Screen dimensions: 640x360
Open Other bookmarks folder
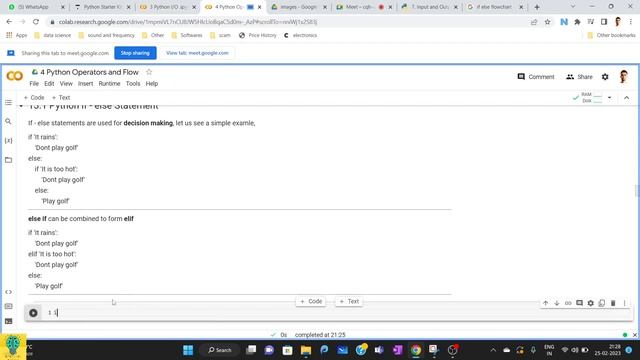(x=611, y=36)
